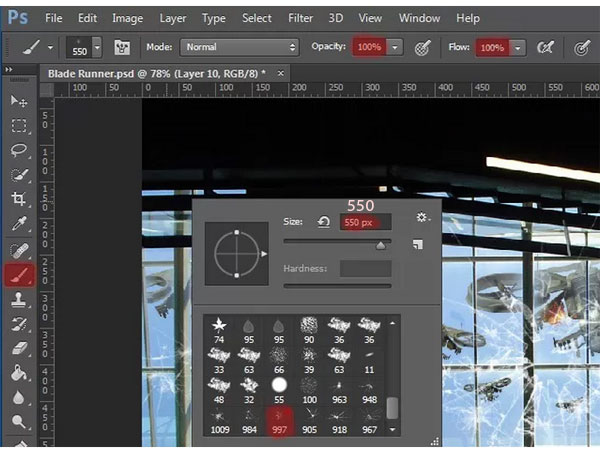The height and width of the screenshot is (453, 600).
Task: Open the Filter menu
Action: [x=300, y=18]
